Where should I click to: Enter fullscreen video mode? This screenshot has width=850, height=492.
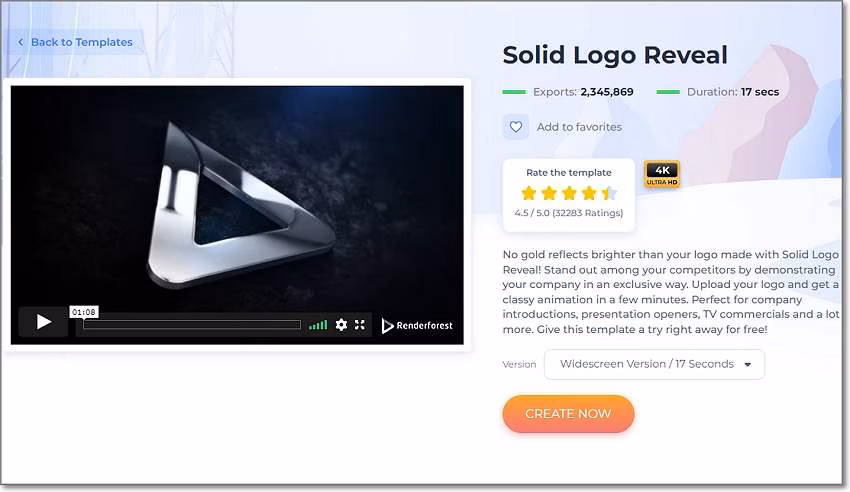[359, 325]
